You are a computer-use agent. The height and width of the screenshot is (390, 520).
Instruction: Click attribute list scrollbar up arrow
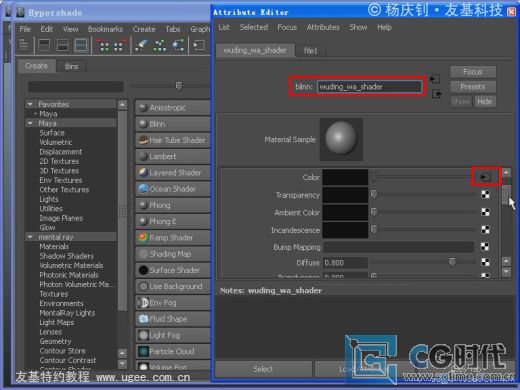click(506, 172)
